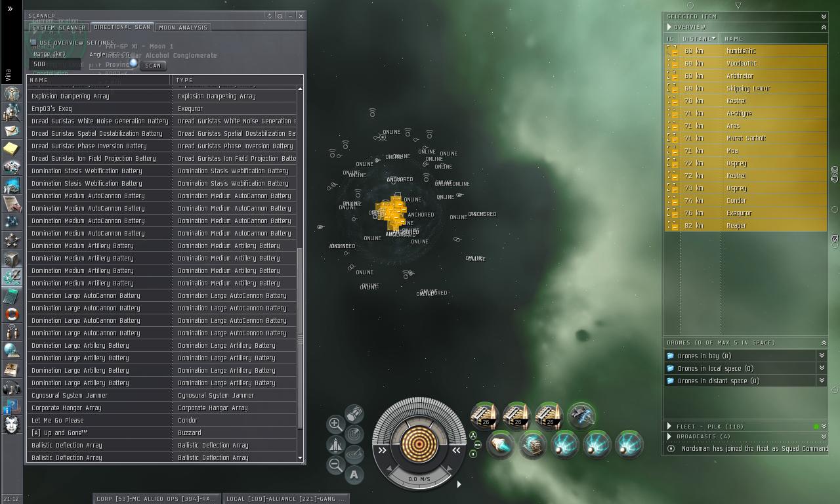
Task: Collapse the Overview panel with chevron
Action: 824,27
